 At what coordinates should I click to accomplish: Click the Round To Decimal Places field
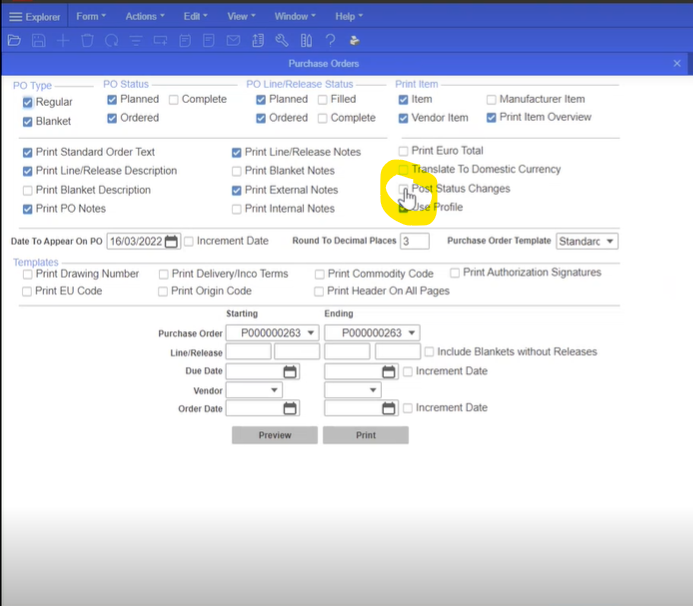tap(414, 241)
